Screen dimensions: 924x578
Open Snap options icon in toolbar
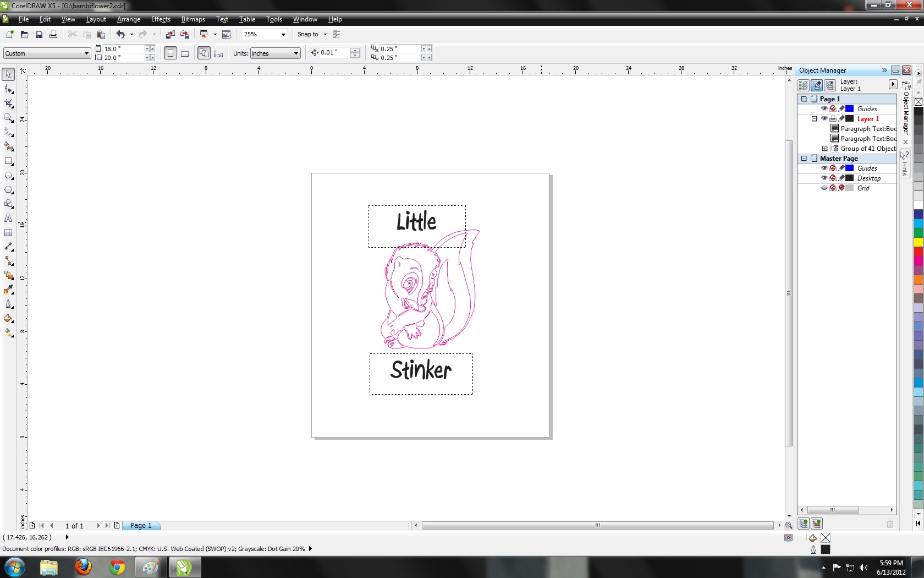337,34
